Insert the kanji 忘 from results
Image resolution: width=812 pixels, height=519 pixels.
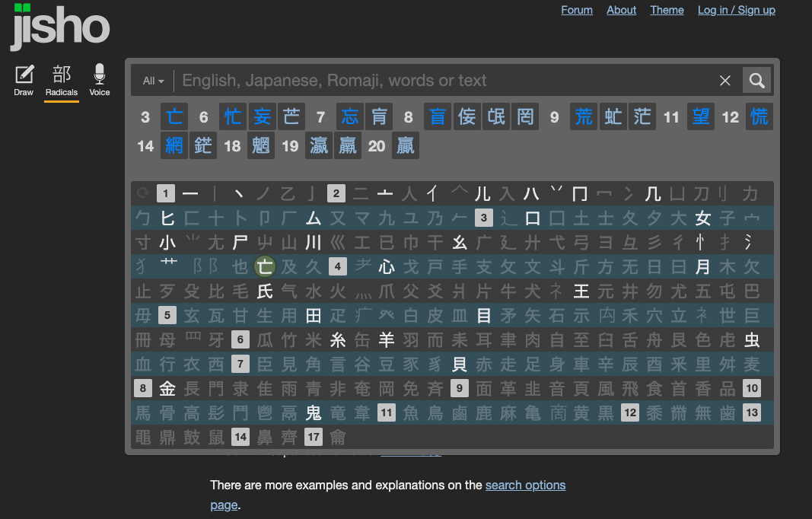point(350,116)
